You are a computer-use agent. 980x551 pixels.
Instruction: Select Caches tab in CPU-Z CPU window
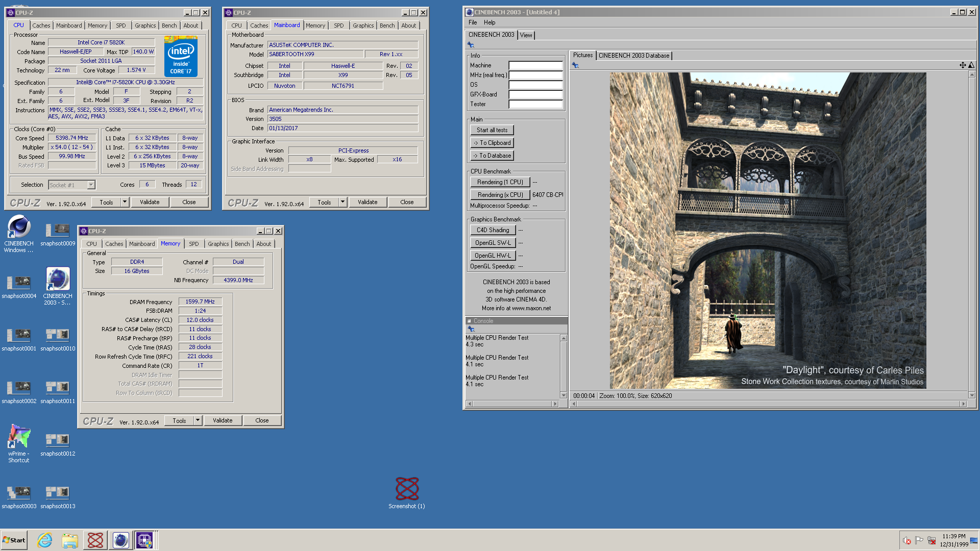click(41, 26)
